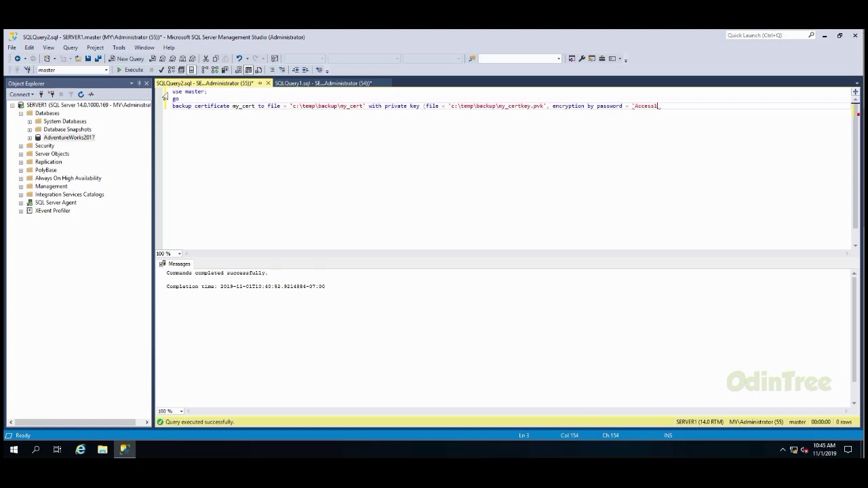Select Always On High Availability folder
The image size is (868, 488).
coord(68,178)
